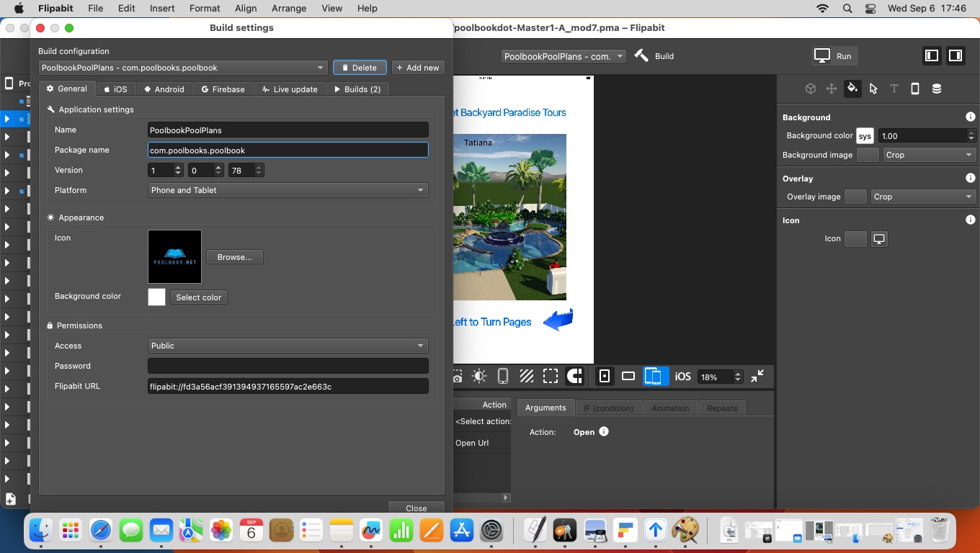
Task: Click the phone frame icon below canvas
Action: click(503, 376)
